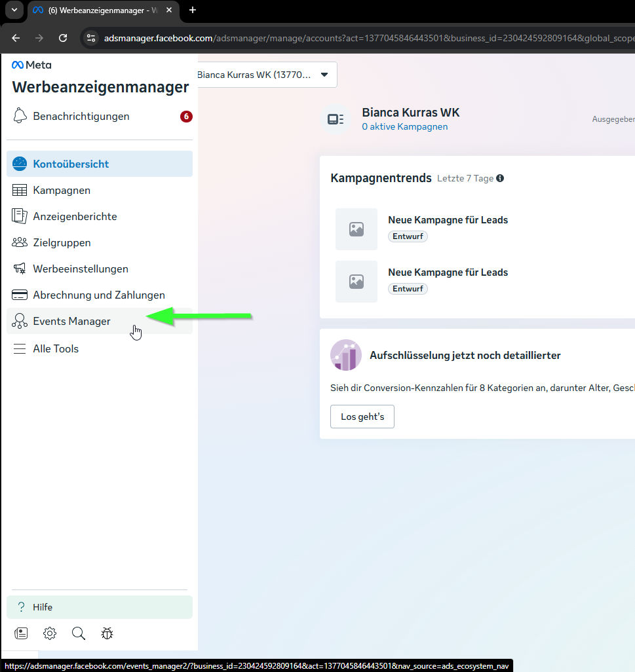The width and height of the screenshot is (635, 672).
Task: Click the Los geht's button
Action: [362, 417]
